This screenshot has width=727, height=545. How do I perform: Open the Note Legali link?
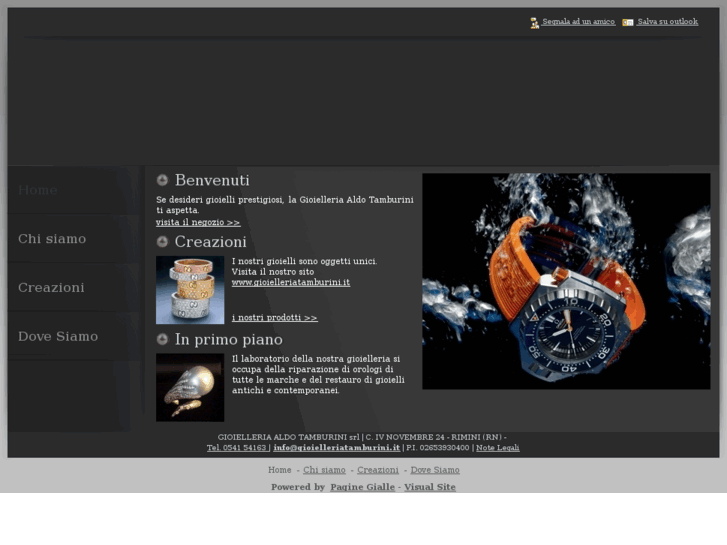(x=497, y=448)
